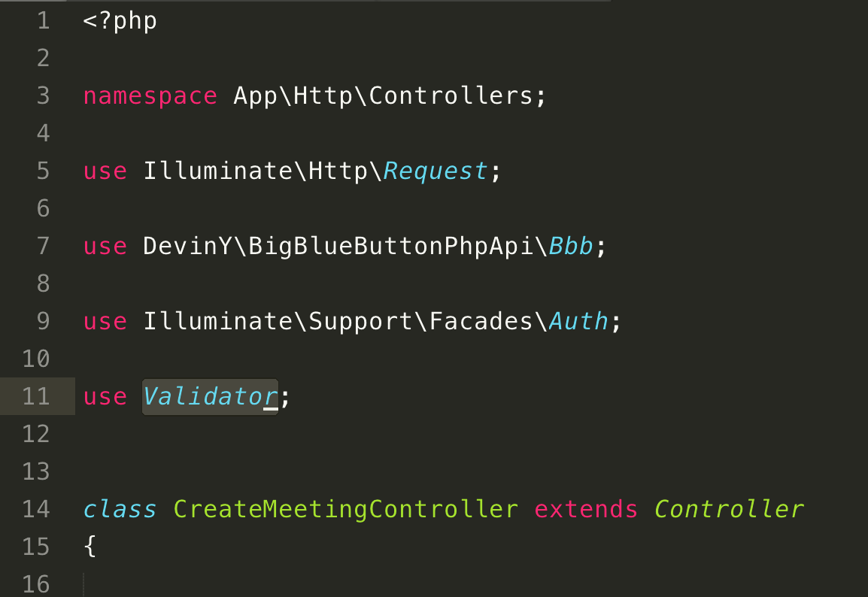Click line number 14 in gutter
This screenshot has height=597, width=868.
click(x=36, y=510)
